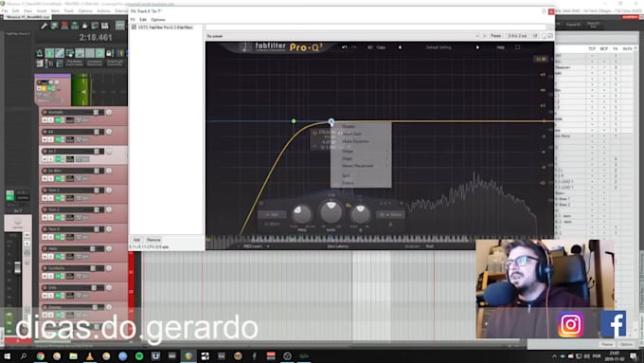Mute the Tom 1 track

click(45, 198)
